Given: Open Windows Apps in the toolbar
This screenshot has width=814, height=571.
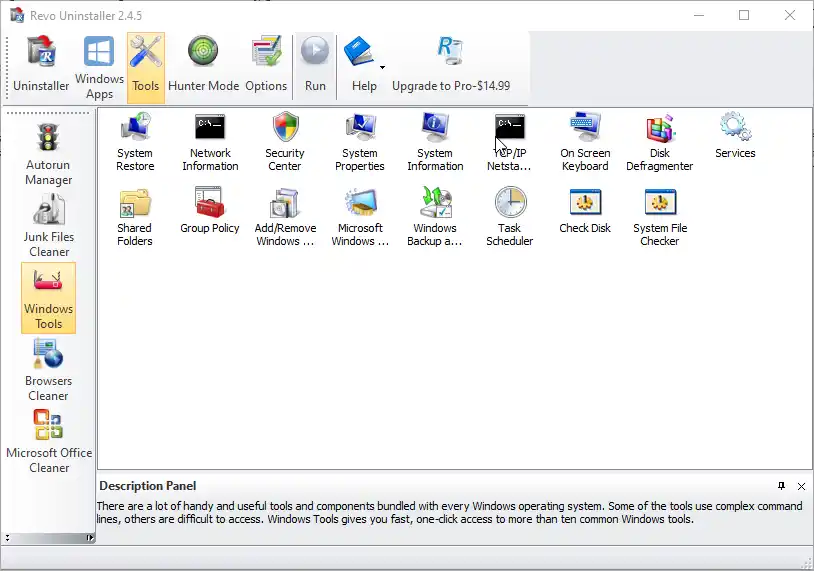Looking at the screenshot, I should pyautogui.click(x=99, y=67).
